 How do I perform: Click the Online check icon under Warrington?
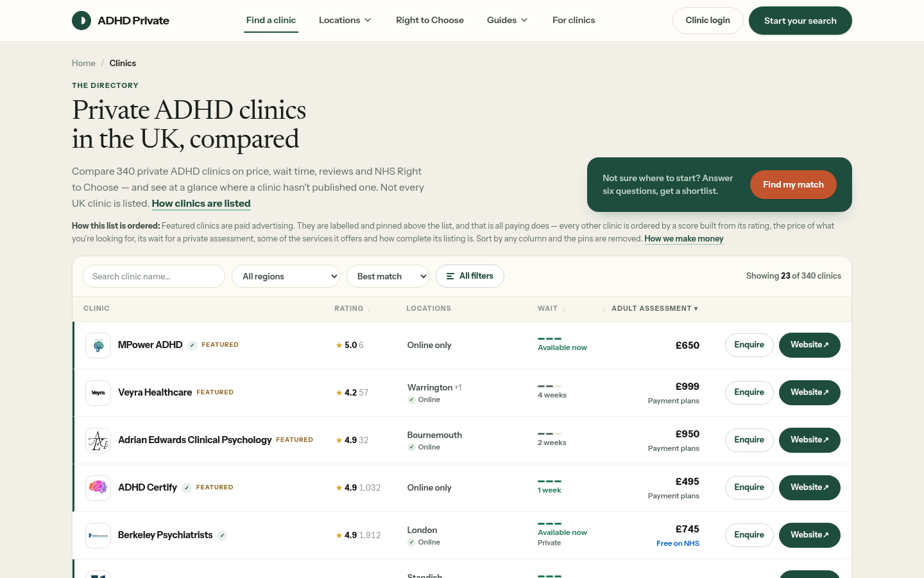coord(411,399)
